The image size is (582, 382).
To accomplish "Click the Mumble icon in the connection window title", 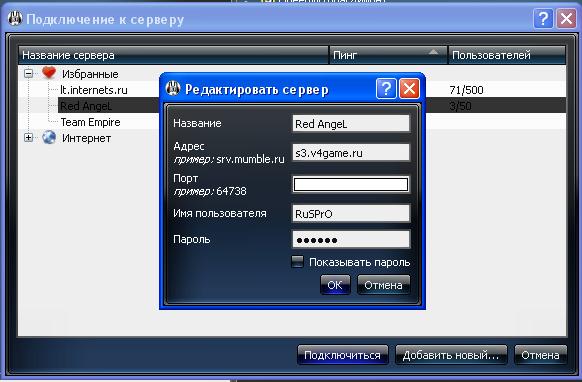I will tap(15, 19).
